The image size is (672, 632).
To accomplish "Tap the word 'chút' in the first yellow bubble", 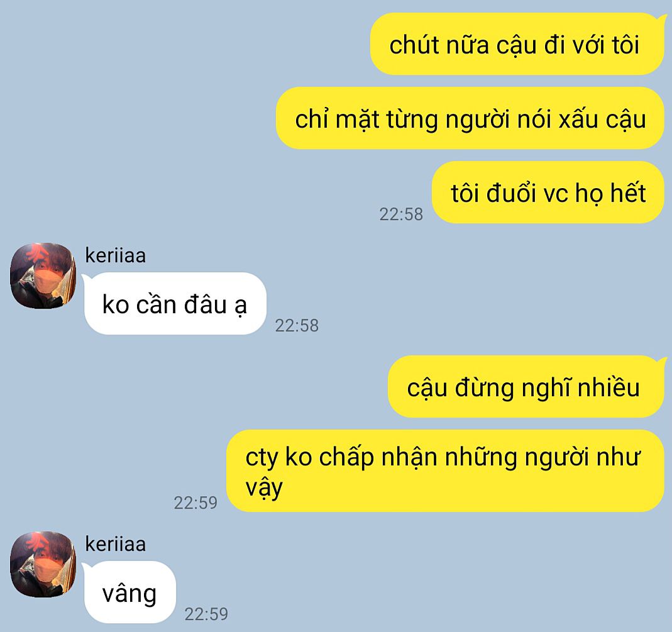I will tap(414, 44).
